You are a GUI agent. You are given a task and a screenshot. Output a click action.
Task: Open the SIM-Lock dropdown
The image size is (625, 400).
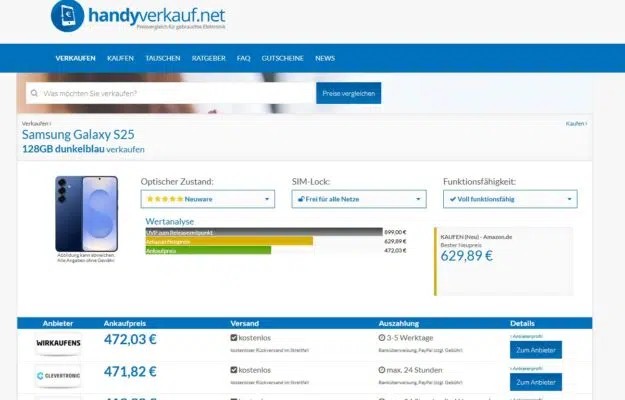[x=359, y=199]
